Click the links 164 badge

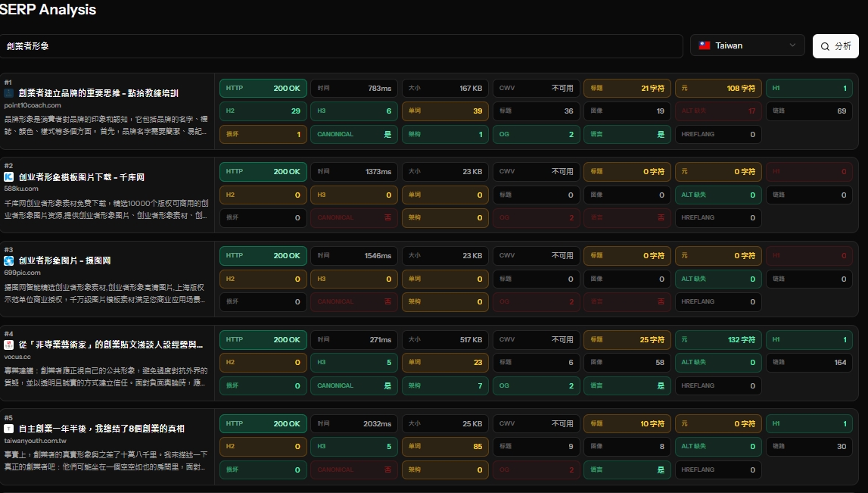click(809, 362)
